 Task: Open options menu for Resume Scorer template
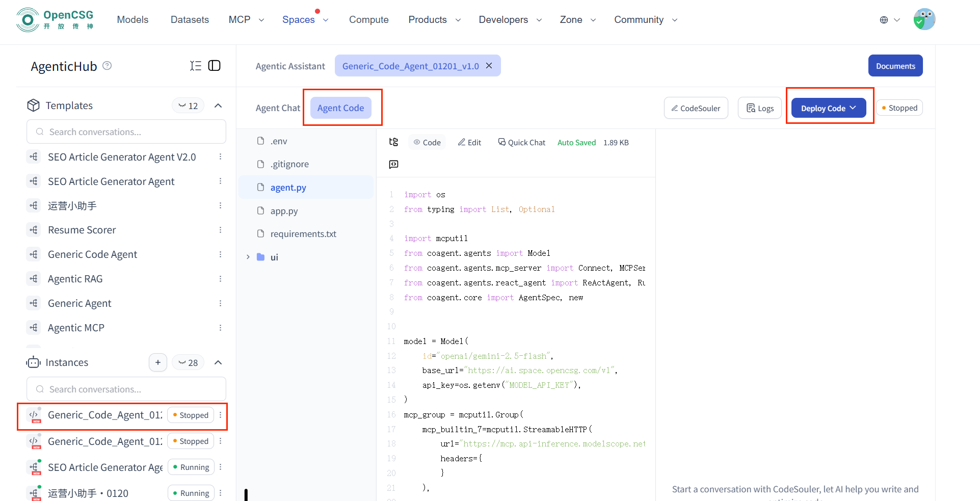220,230
